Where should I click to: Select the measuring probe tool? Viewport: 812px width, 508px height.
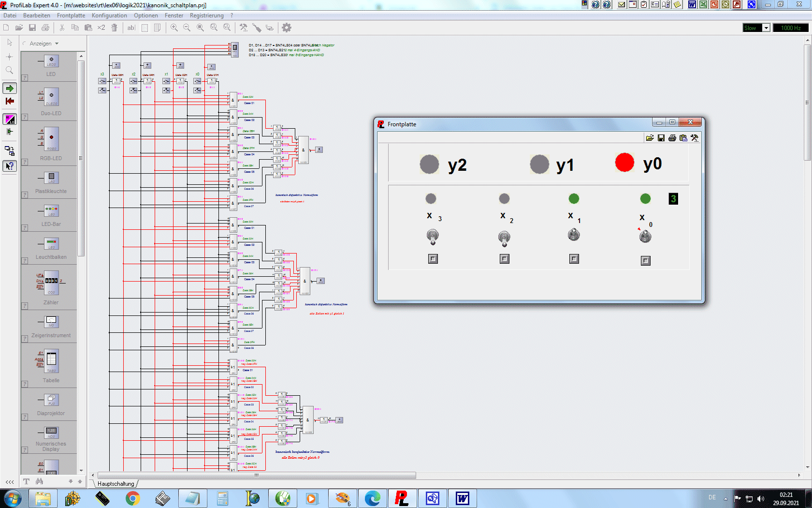[257, 28]
